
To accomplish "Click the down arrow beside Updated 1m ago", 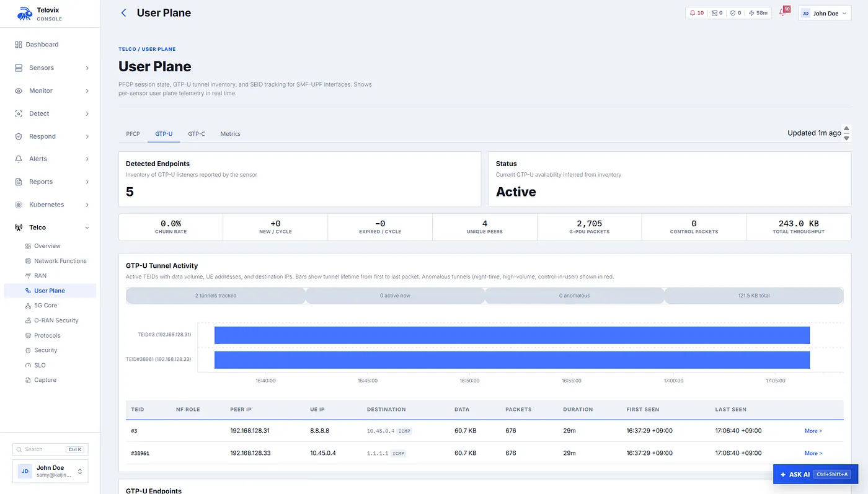I will (846, 138).
